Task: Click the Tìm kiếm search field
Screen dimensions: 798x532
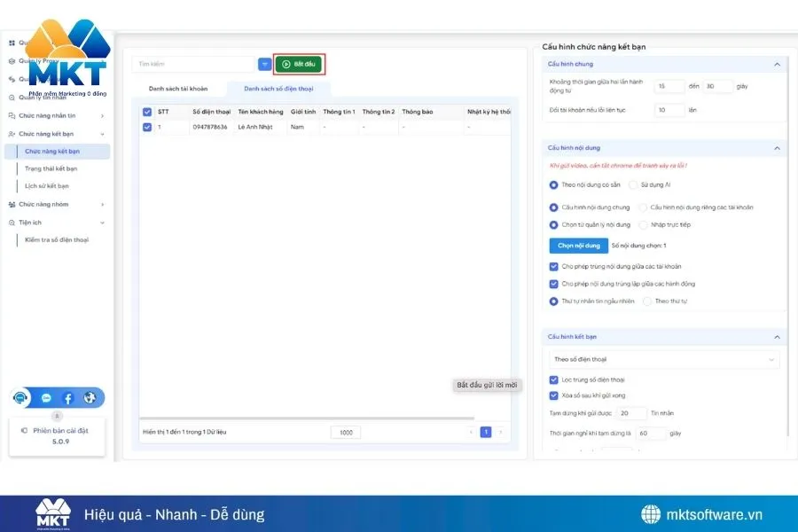Action: tap(192, 65)
